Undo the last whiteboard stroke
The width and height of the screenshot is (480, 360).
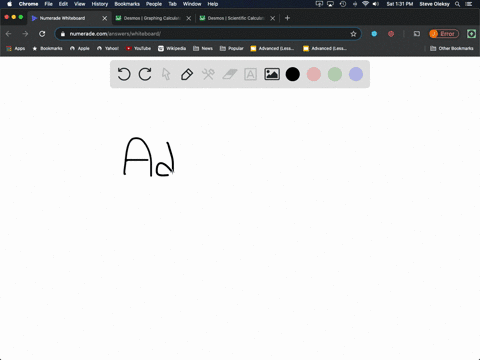pyautogui.click(x=124, y=74)
